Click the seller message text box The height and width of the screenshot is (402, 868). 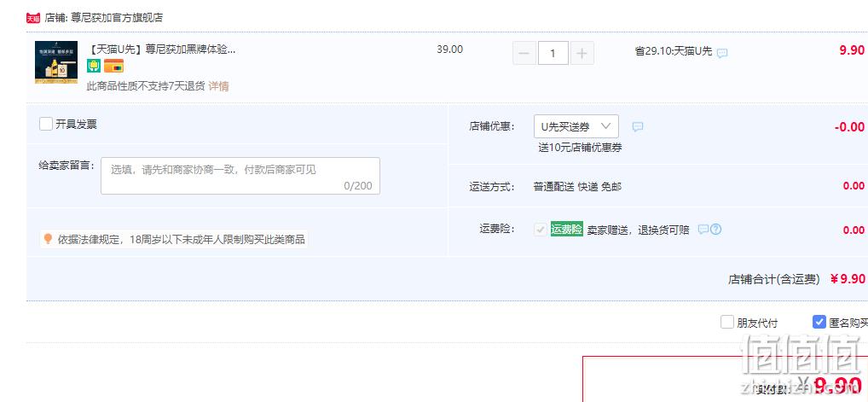click(x=240, y=176)
